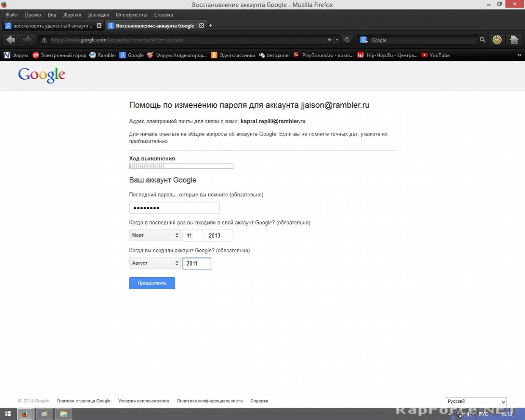Open the Условия использования link
Viewport: 525px width, 420px height.
(144, 401)
